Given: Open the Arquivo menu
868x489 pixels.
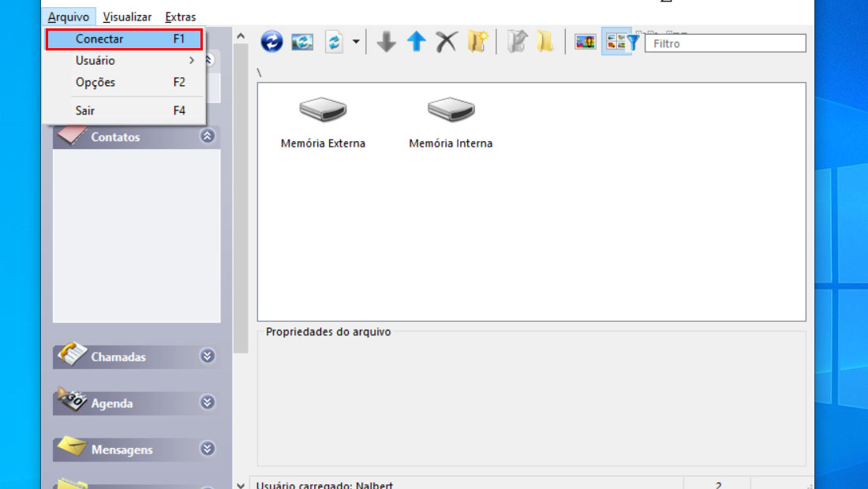Looking at the screenshot, I should (69, 17).
